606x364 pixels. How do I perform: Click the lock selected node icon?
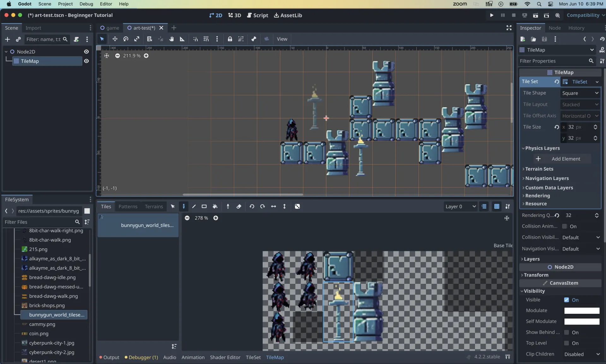click(230, 39)
